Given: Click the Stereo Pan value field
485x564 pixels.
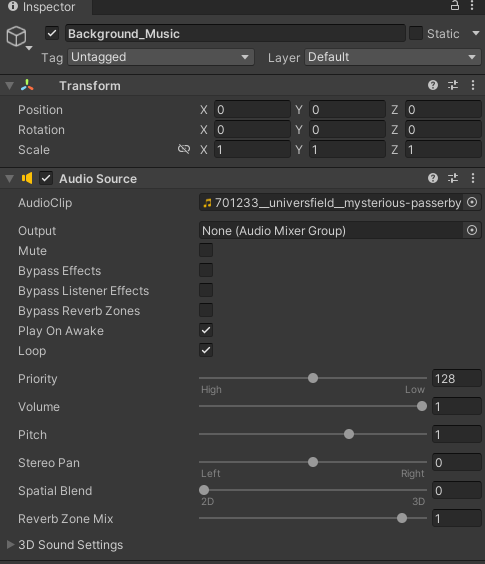Looking at the screenshot, I should [x=457, y=462].
